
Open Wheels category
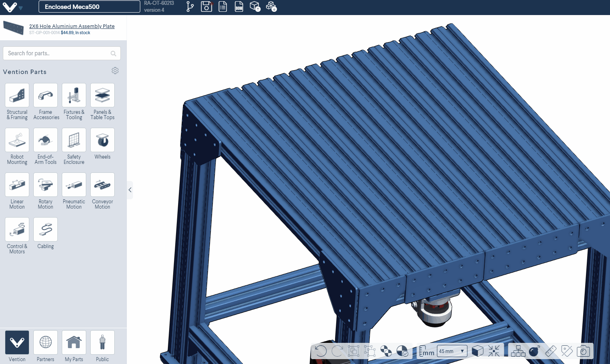[102, 144]
